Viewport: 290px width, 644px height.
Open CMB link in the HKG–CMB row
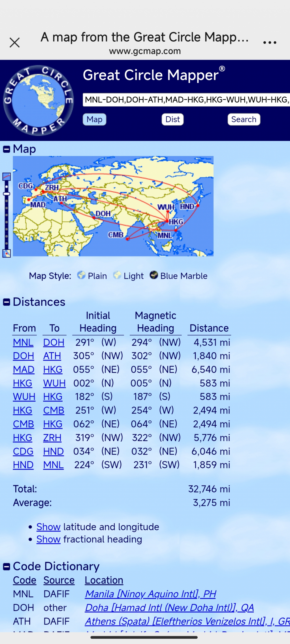(54, 410)
